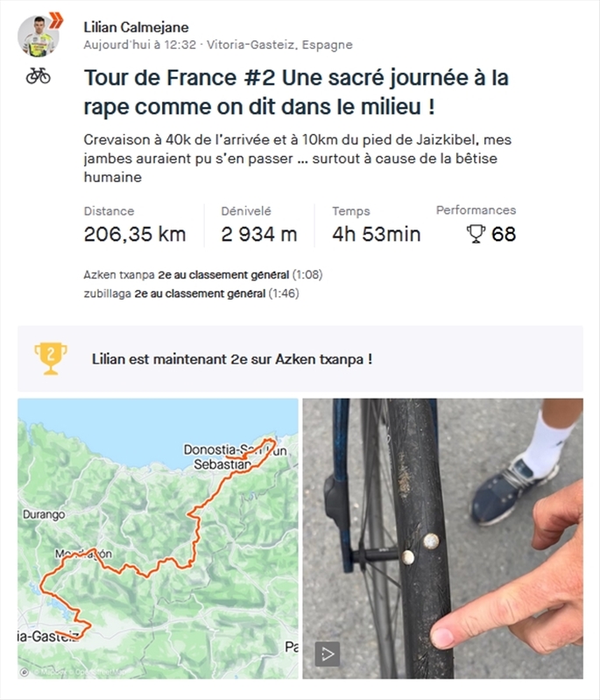The height and width of the screenshot is (700, 600).
Task: Open the route map thumbnail
Action: click(158, 539)
